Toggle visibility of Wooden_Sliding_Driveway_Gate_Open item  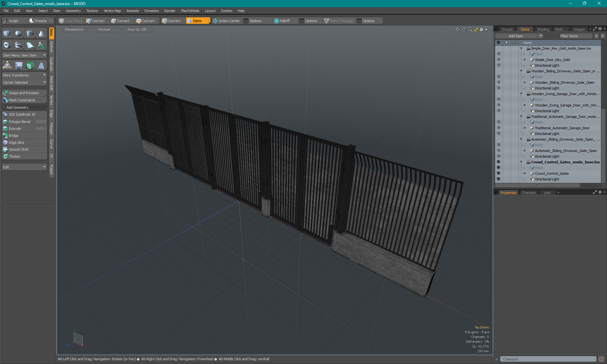tap(498, 82)
